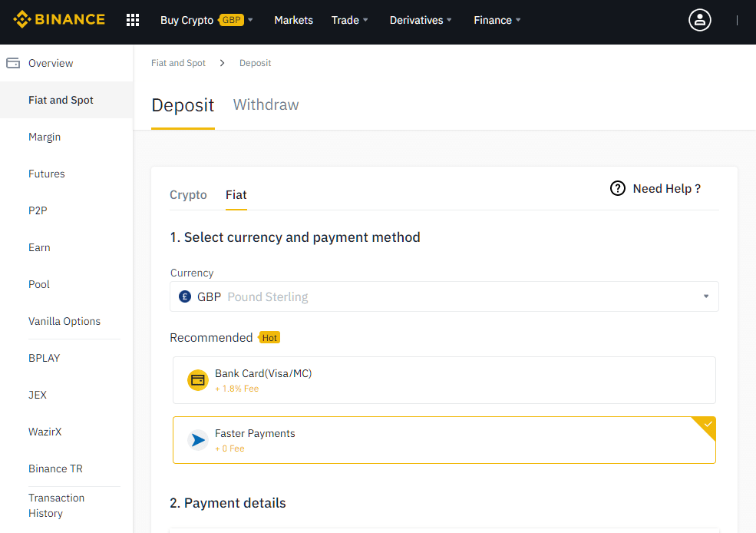The width and height of the screenshot is (756, 533).
Task: Switch to the Withdraw tab
Action: [266, 104]
